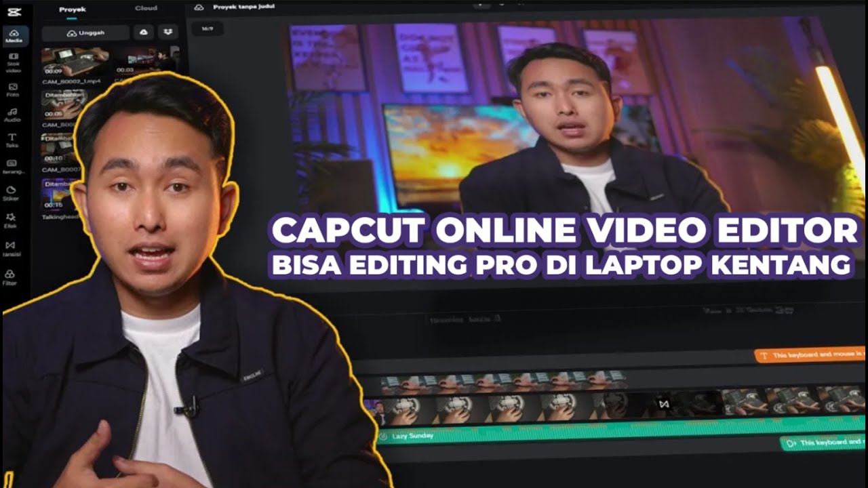The width and height of the screenshot is (868, 488).
Task: Open the Efek panel
Action: point(11,220)
